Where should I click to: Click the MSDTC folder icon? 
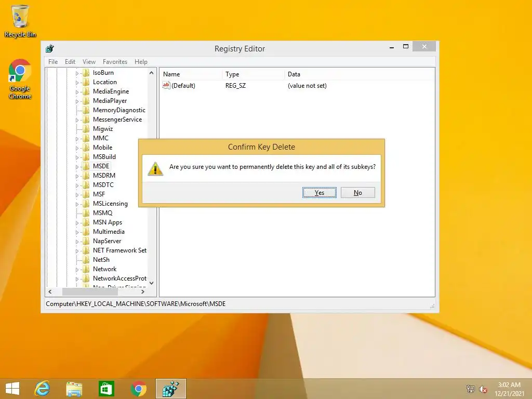(86, 185)
